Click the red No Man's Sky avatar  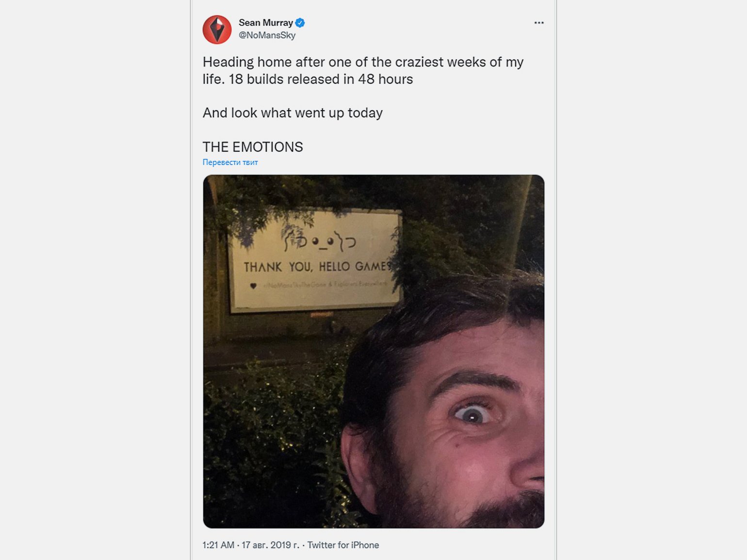(217, 30)
